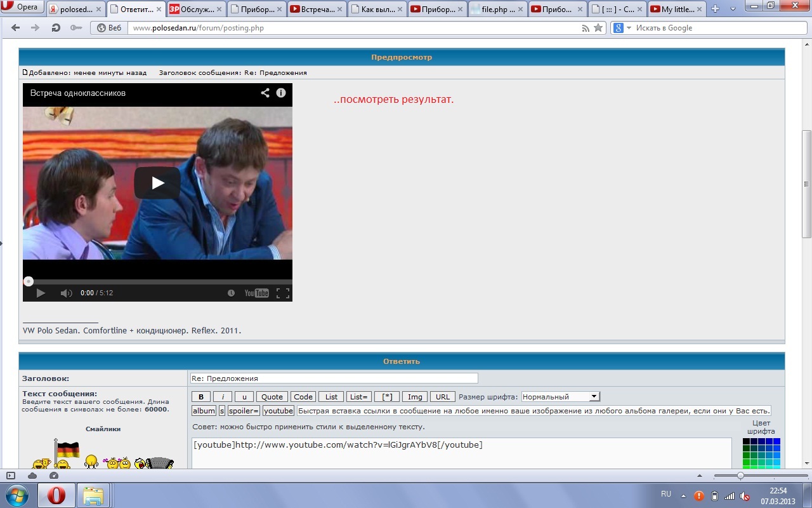
Task: Click the YouTube logo in the player
Action: 257,293
